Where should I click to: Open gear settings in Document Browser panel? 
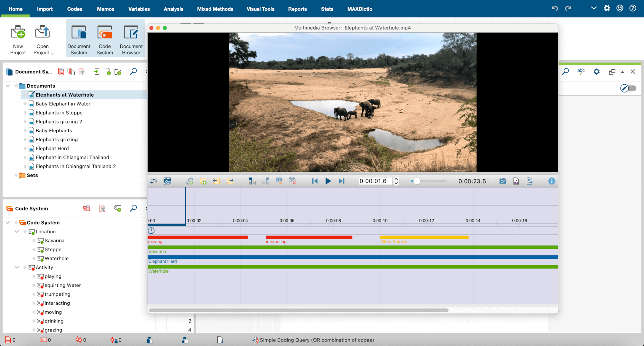597,71
